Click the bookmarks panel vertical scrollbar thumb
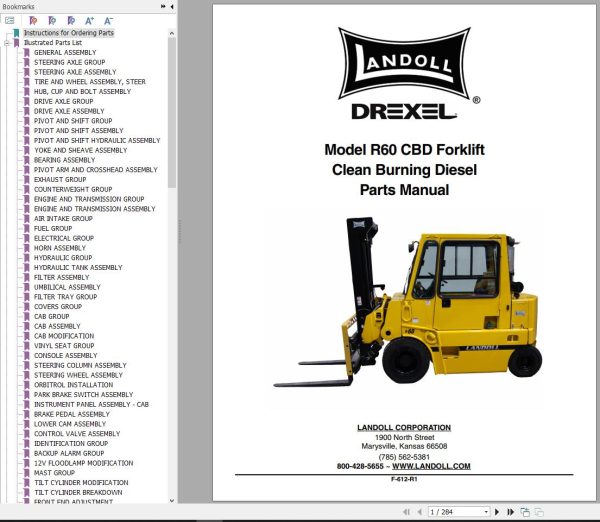This screenshot has height=522, width=600. click(172, 113)
